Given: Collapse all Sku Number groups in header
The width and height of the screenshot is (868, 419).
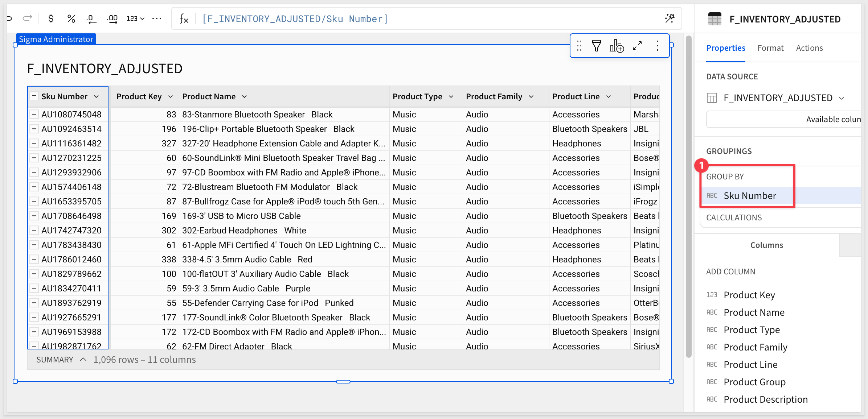Looking at the screenshot, I should click(34, 96).
